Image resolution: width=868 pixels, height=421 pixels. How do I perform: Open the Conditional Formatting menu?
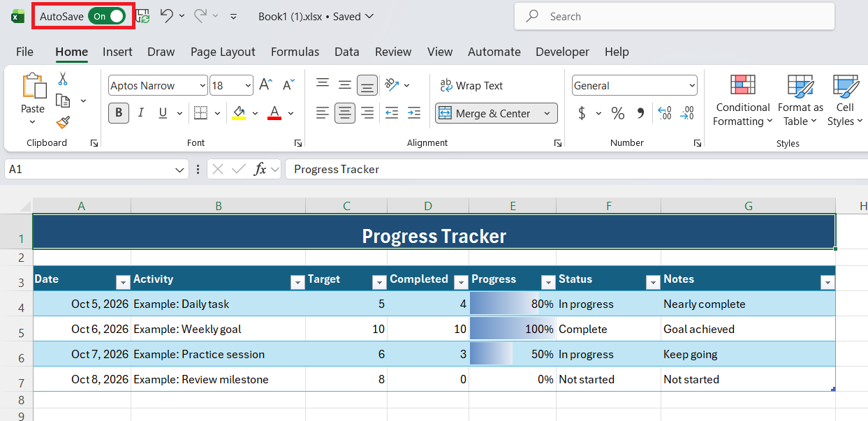[742, 100]
